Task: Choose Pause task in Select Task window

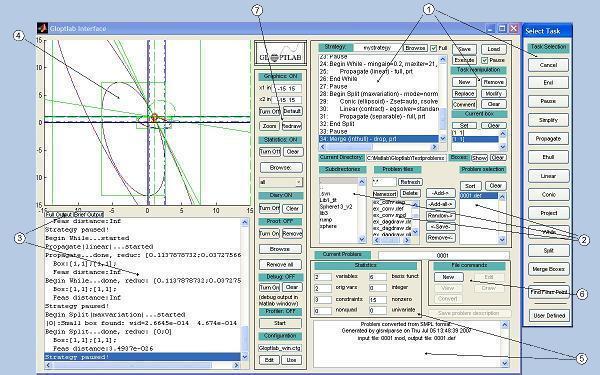Action: (x=548, y=101)
